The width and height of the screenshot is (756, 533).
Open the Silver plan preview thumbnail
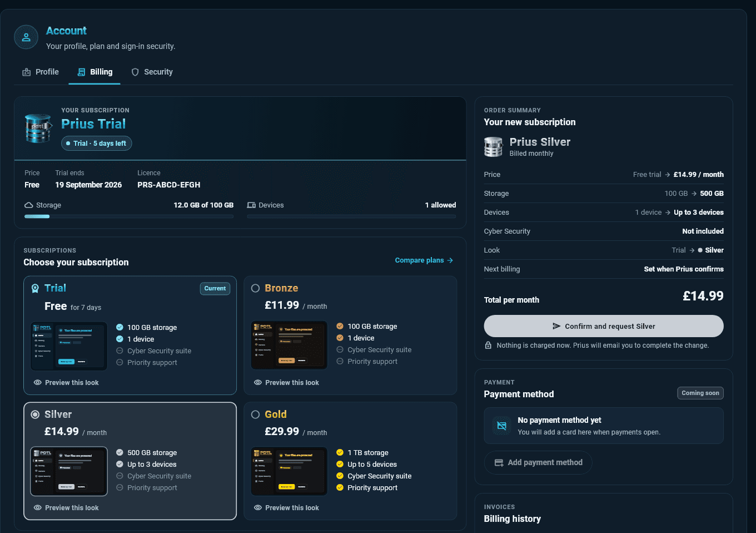[x=69, y=471]
